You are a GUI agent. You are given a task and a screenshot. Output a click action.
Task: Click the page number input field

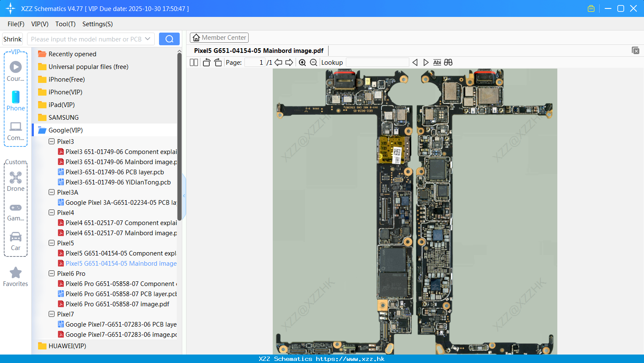(255, 62)
